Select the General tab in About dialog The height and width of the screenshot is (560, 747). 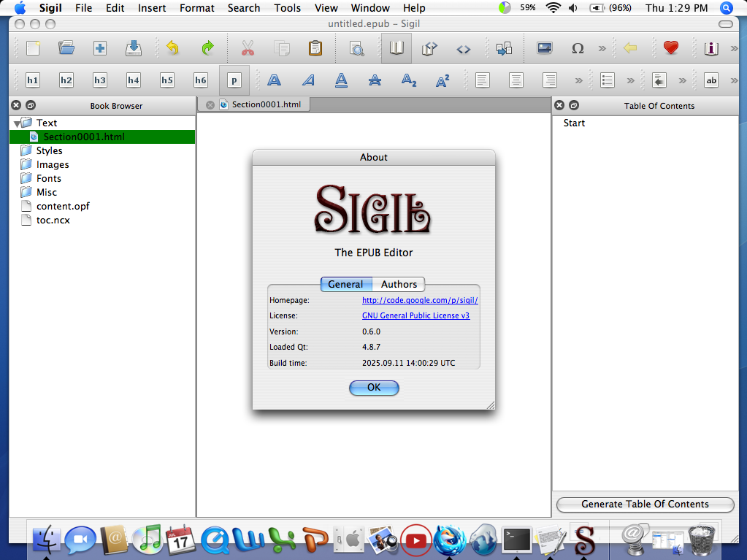pyautogui.click(x=346, y=284)
